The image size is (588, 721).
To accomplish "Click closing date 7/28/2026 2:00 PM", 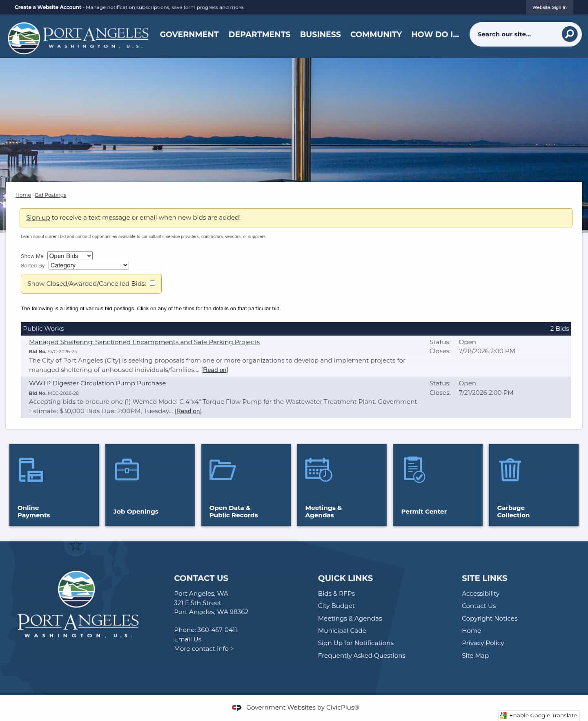I will click(x=487, y=351).
